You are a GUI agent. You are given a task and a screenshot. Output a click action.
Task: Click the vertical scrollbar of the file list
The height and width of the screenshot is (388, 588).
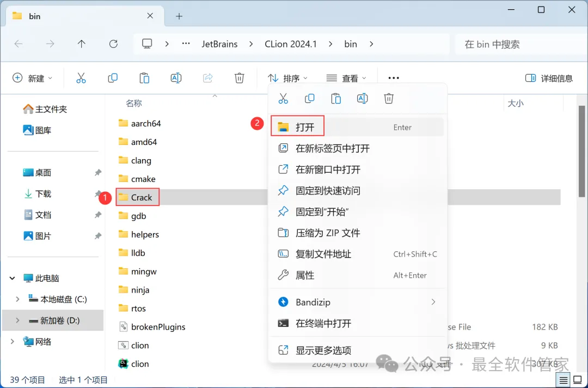pyautogui.click(x=582, y=151)
